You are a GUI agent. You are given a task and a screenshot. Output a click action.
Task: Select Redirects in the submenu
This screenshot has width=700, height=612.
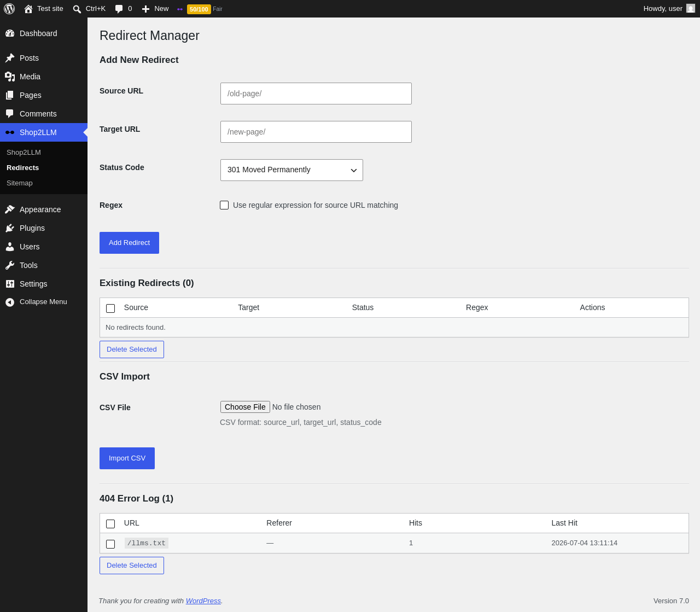click(22, 167)
